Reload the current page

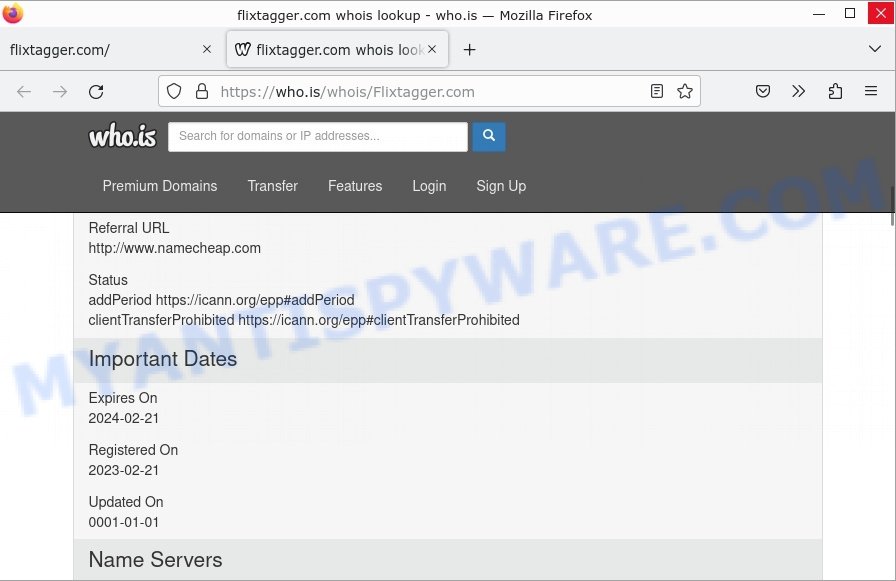point(96,91)
